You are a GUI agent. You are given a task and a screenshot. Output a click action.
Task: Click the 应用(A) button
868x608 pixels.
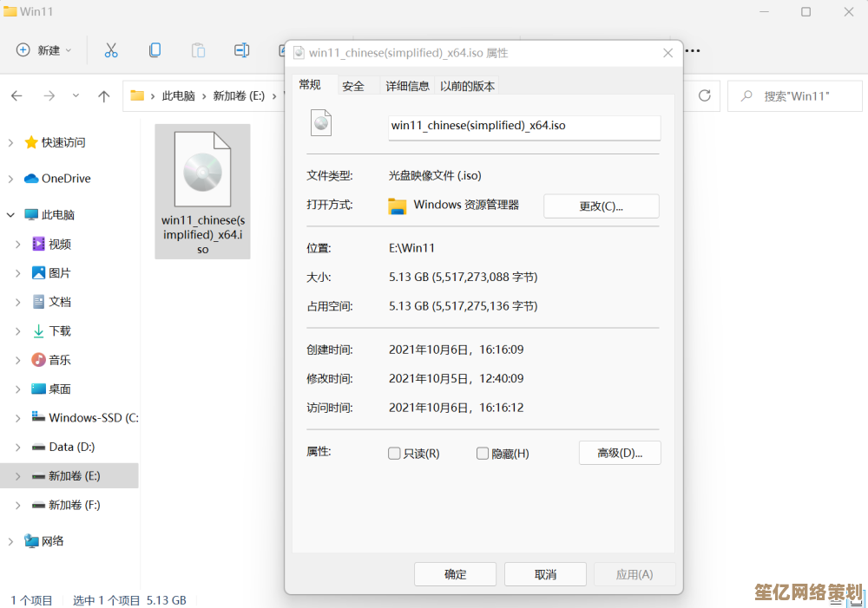tap(635, 574)
